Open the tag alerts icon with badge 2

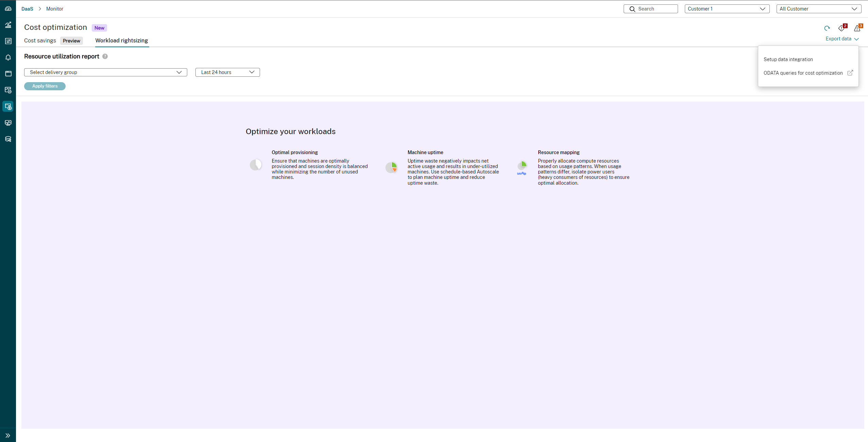tap(842, 28)
